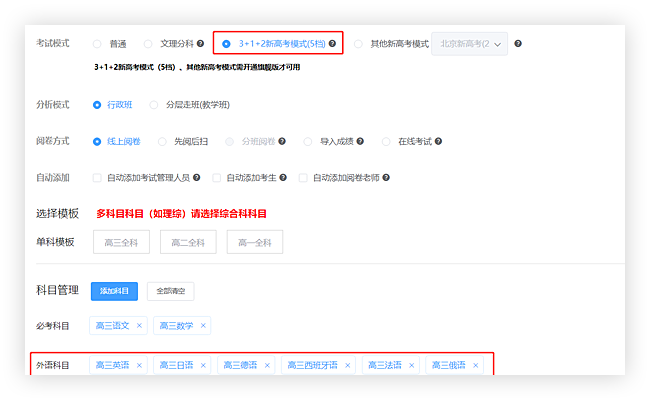Click the 全部清空 button
Viewport: 650px width, 400px height.
170,291
